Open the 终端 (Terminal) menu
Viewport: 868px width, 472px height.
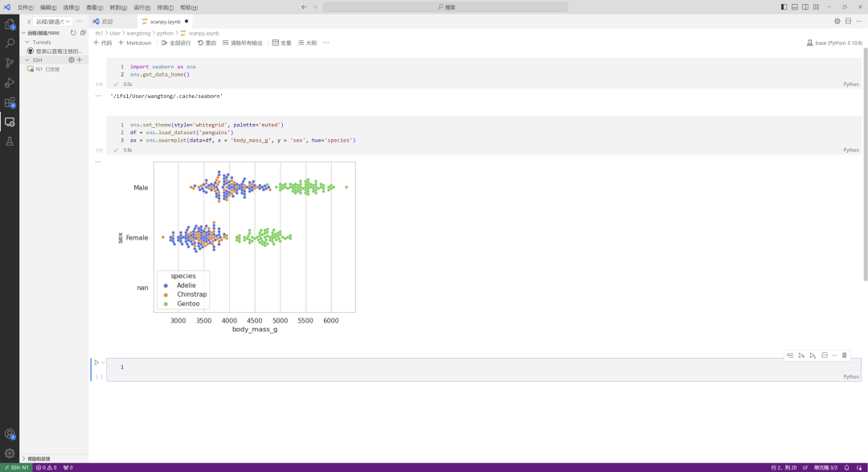[x=166, y=7]
